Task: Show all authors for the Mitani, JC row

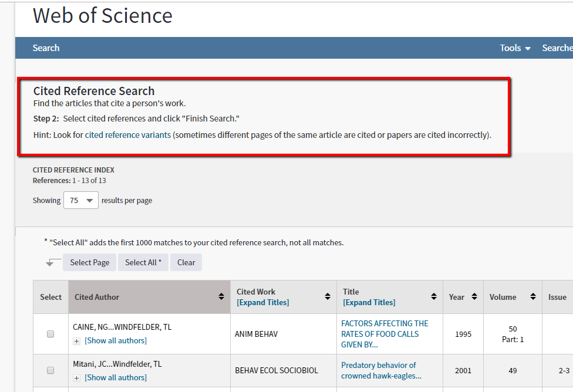Action: pyautogui.click(x=116, y=377)
